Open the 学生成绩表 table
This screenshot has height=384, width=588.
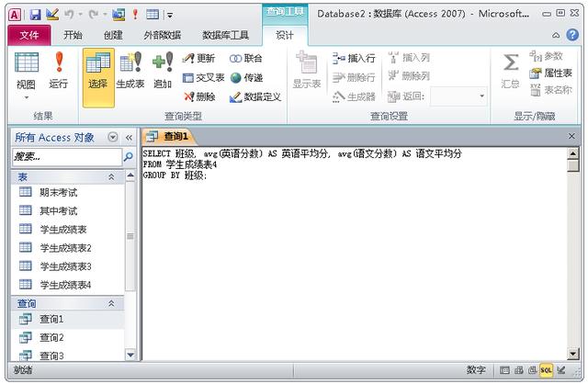68,229
